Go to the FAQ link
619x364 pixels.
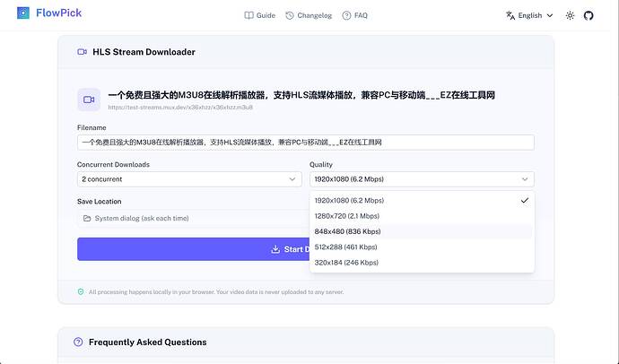[354, 15]
